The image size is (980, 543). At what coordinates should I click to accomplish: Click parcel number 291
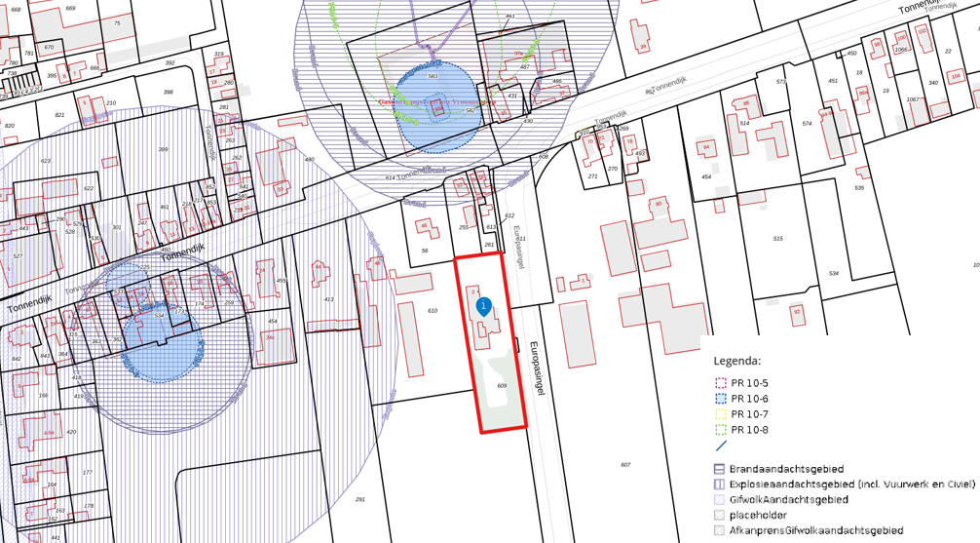coord(360,499)
